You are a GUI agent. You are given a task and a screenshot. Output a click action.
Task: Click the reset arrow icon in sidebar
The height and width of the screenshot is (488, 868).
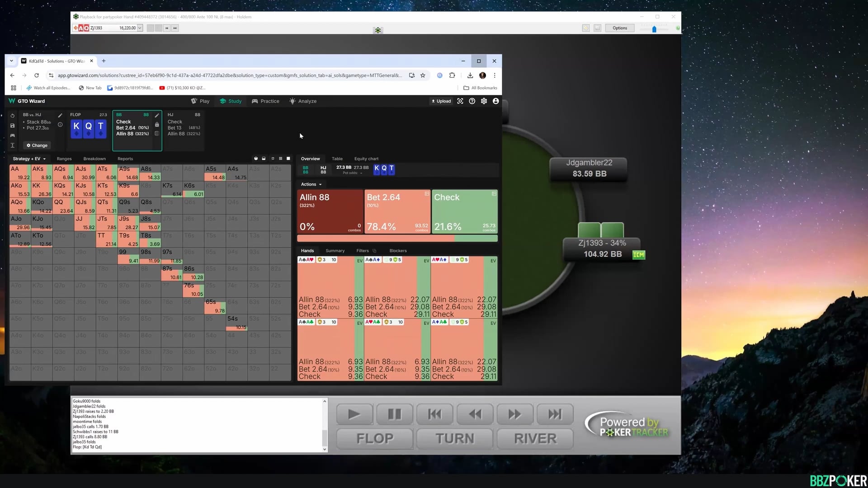click(x=12, y=116)
